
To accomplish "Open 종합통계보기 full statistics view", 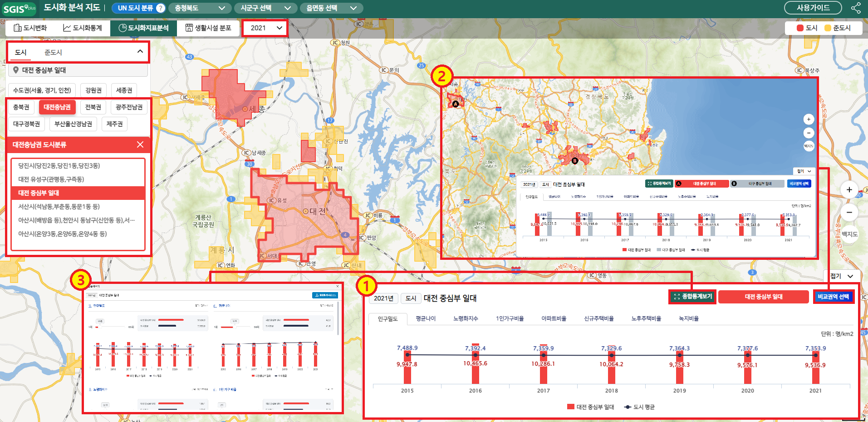I will 692,297.
